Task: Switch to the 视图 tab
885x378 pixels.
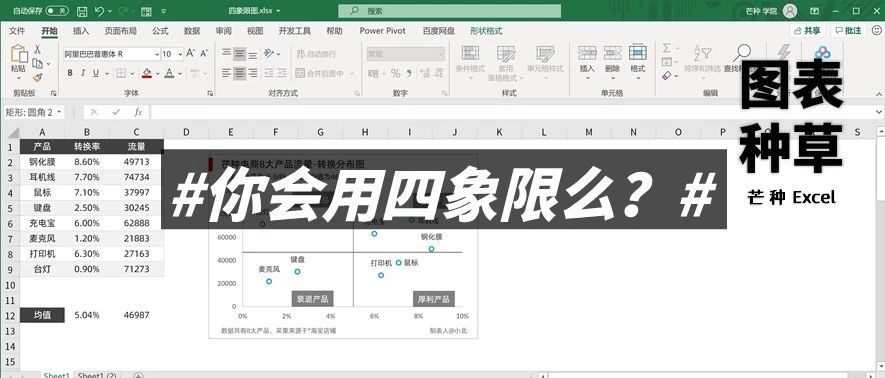Action: [255, 31]
